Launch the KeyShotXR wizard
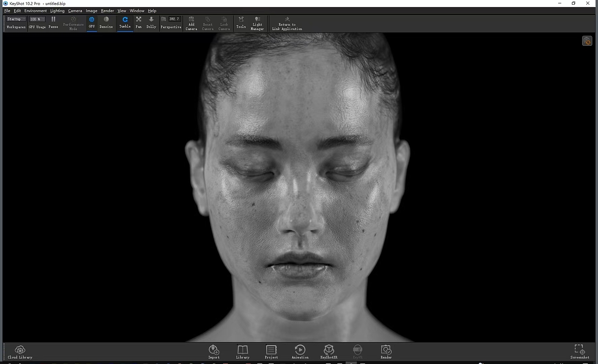Image resolution: width=598 pixels, height=364 pixels. pyautogui.click(x=329, y=351)
